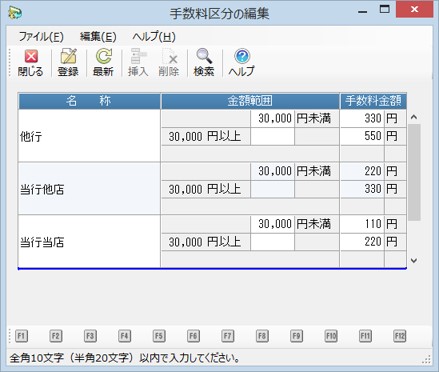Click the F1 function key button

[21, 336]
